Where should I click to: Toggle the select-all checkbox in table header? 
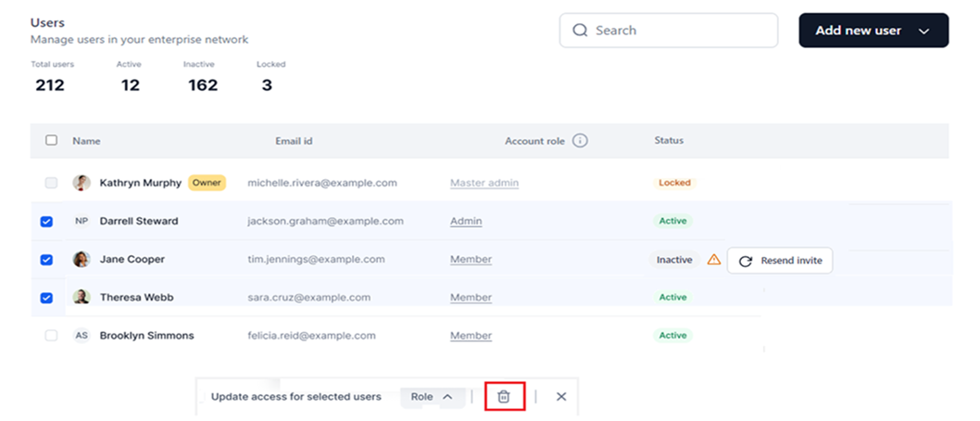point(51,140)
